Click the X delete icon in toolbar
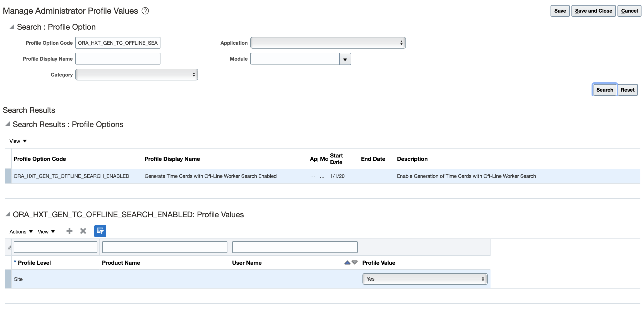The height and width of the screenshot is (320, 644). [83, 231]
